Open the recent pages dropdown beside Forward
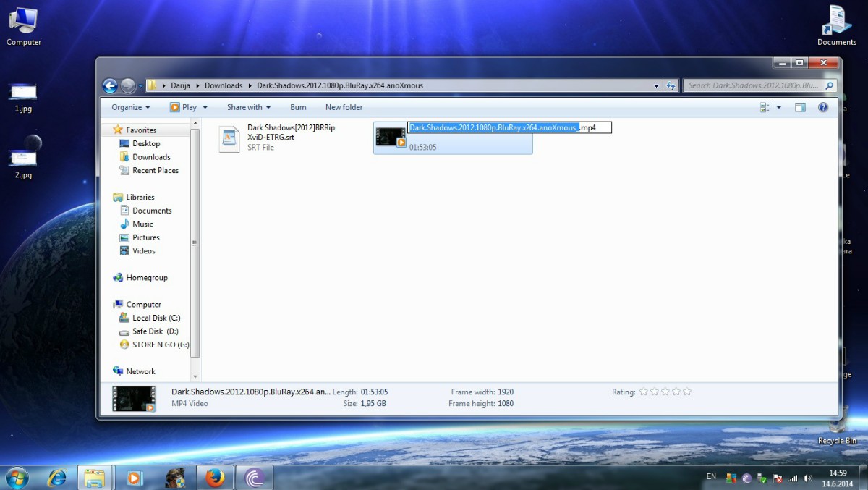Viewport: 868px width, 490px height. coord(140,86)
